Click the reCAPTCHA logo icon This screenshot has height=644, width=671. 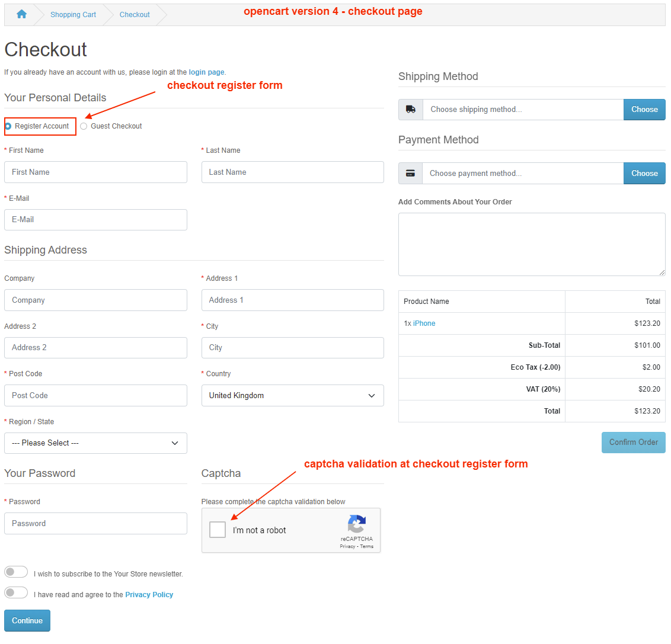[x=356, y=524]
